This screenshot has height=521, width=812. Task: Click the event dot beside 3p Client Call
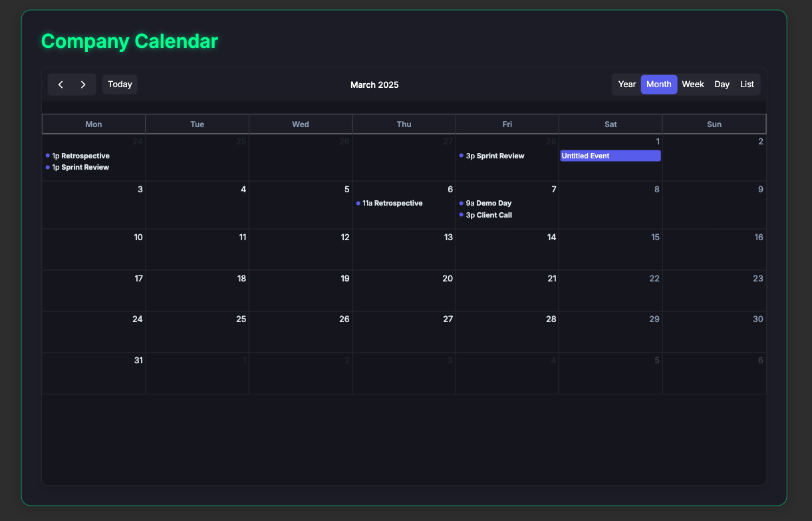coord(461,215)
